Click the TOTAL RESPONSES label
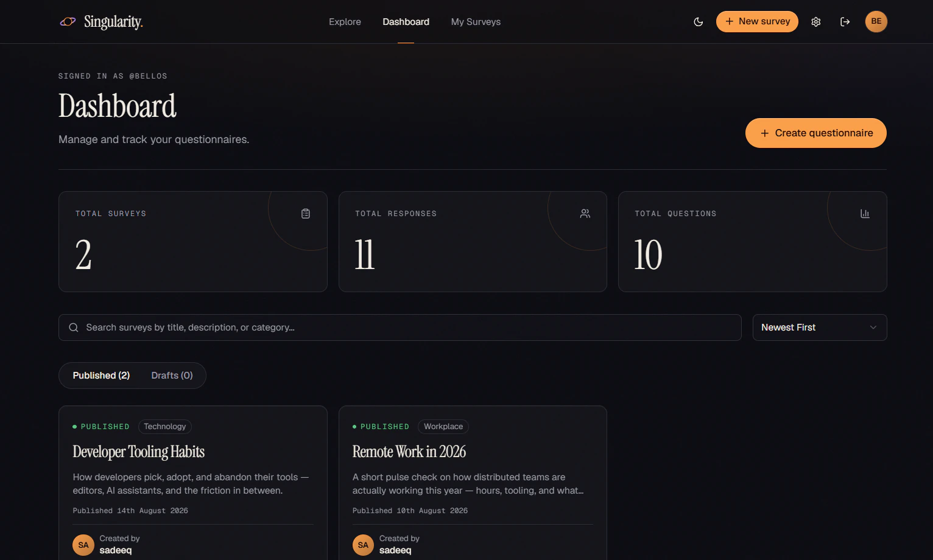This screenshot has width=933, height=560. pyautogui.click(x=396, y=214)
